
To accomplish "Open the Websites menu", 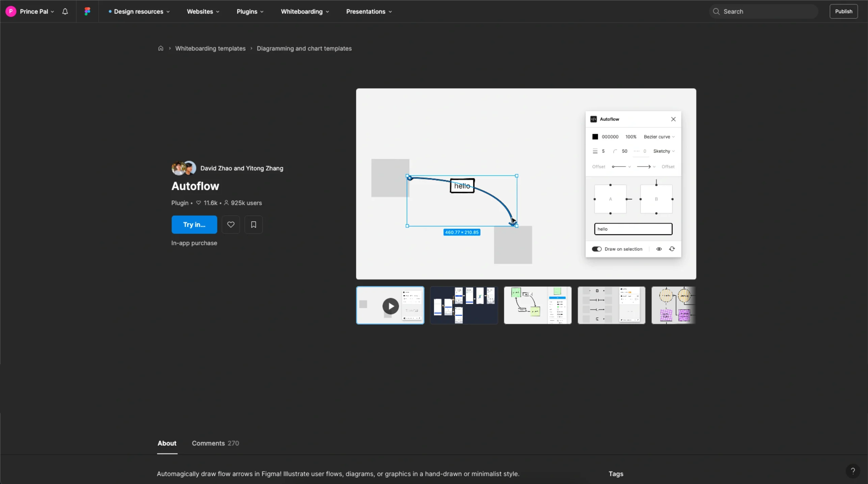I will [203, 12].
